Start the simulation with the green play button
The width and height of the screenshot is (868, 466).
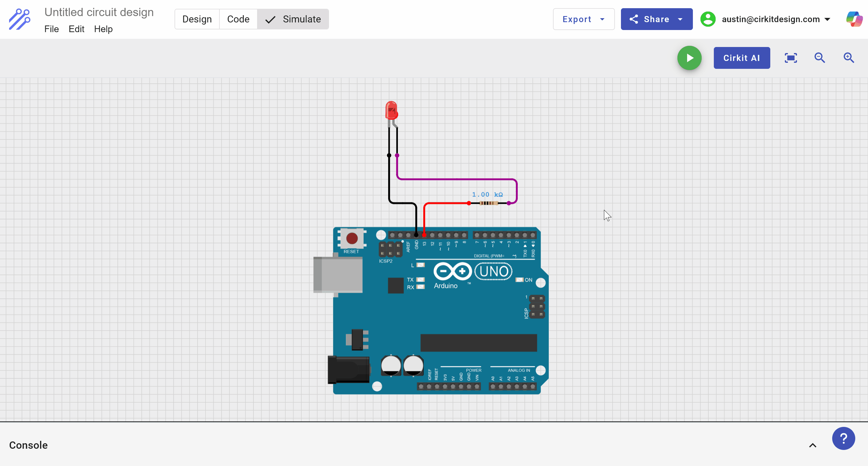[x=690, y=58]
